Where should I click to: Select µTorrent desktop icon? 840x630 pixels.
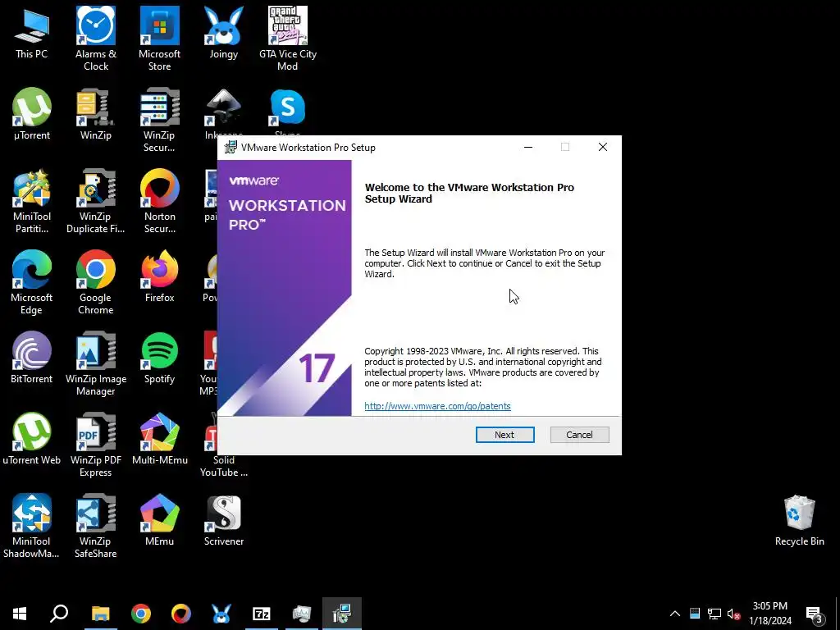tap(32, 114)
